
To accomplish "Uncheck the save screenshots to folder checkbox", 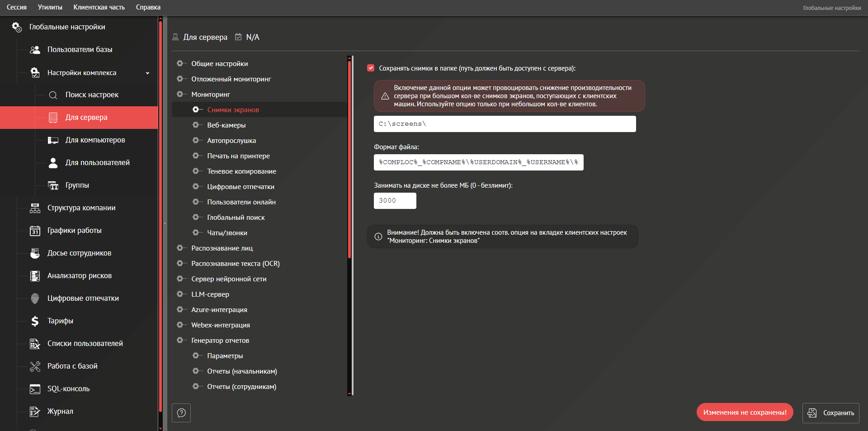I will coord(371,68).
